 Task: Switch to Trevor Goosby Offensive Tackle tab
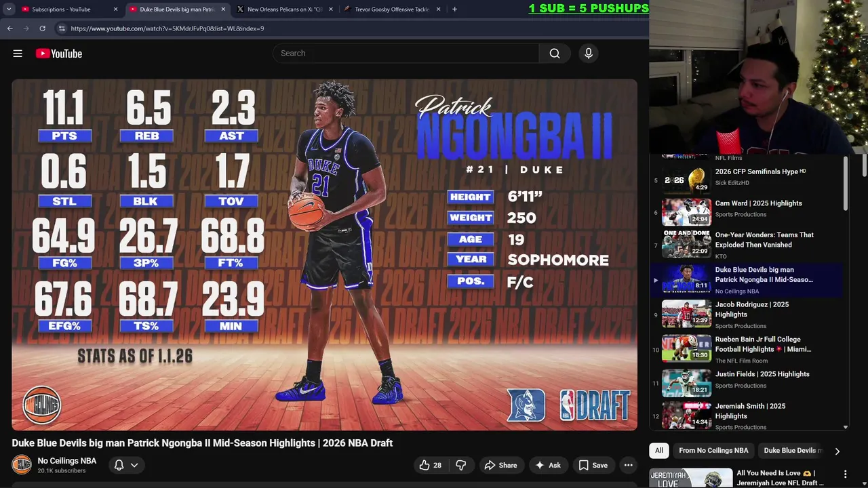[x=392, y=9]
